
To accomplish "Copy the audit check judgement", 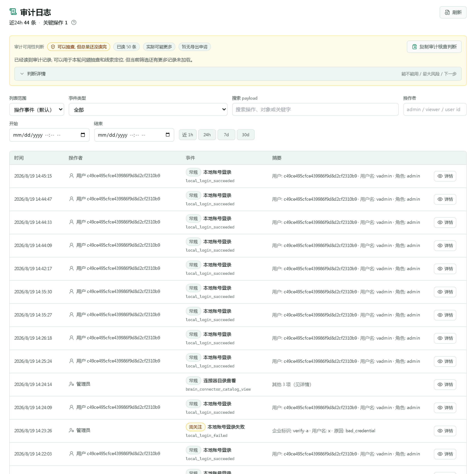I will point(434,47).
